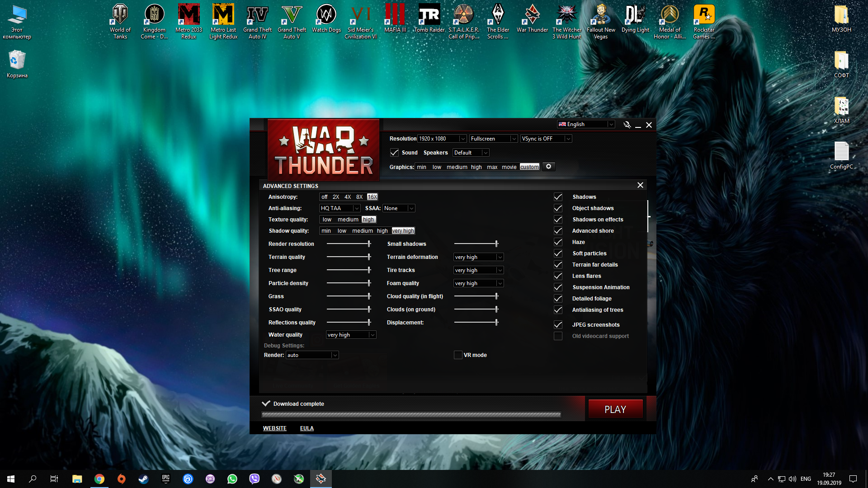This screenshot has width=868, height=488.
Task: Adjust the Small shadows slider
Action: click(476, 244)
